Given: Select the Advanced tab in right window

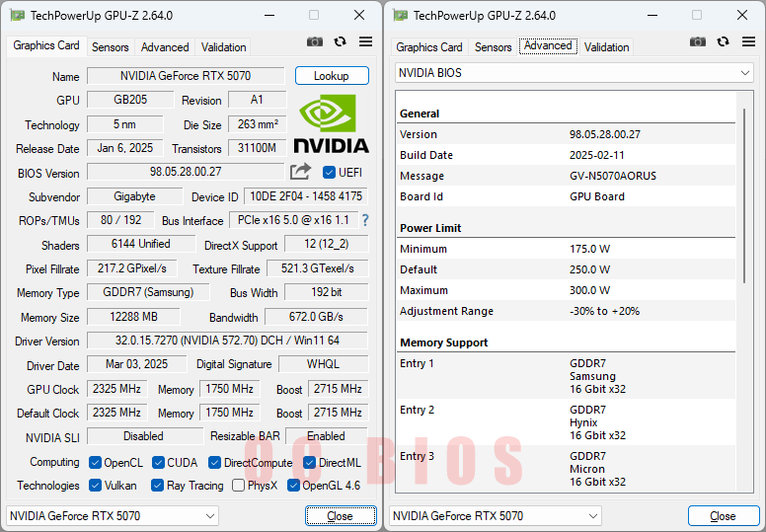Looking at the screenshot, I should (x=548, y=46).
